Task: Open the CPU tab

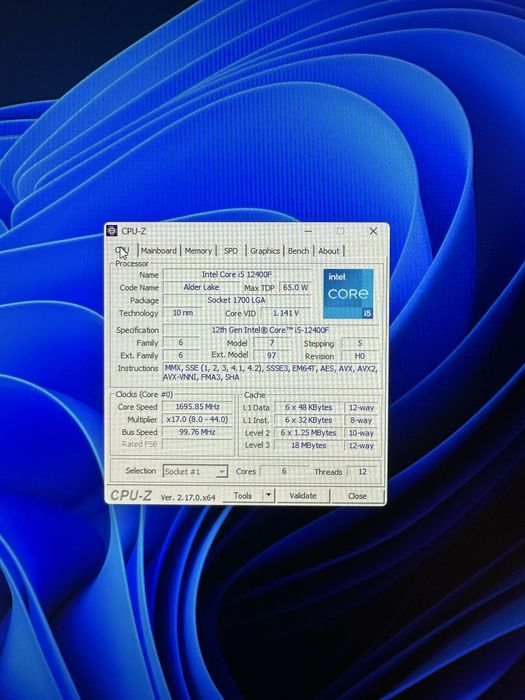Action: pos(122,250)
